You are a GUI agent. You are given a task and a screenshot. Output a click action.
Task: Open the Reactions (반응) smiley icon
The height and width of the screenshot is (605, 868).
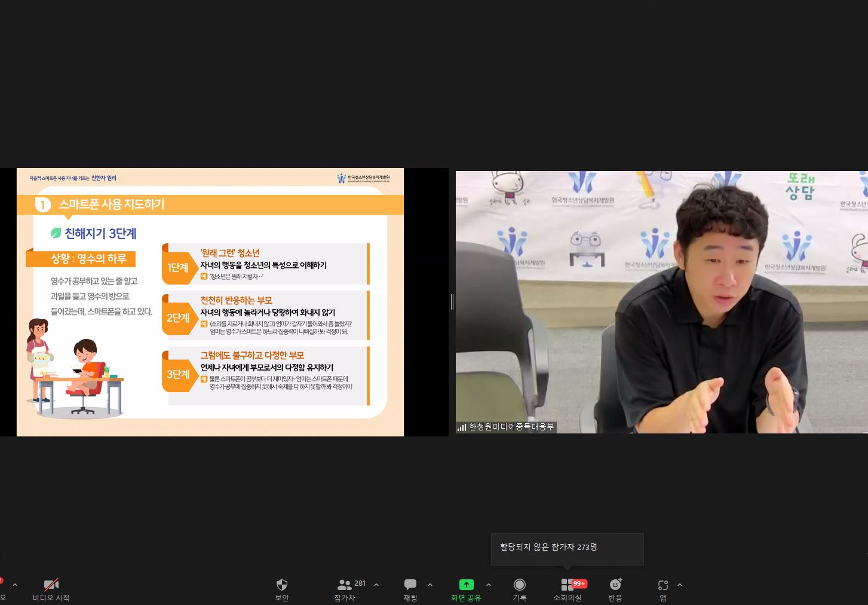615,585
